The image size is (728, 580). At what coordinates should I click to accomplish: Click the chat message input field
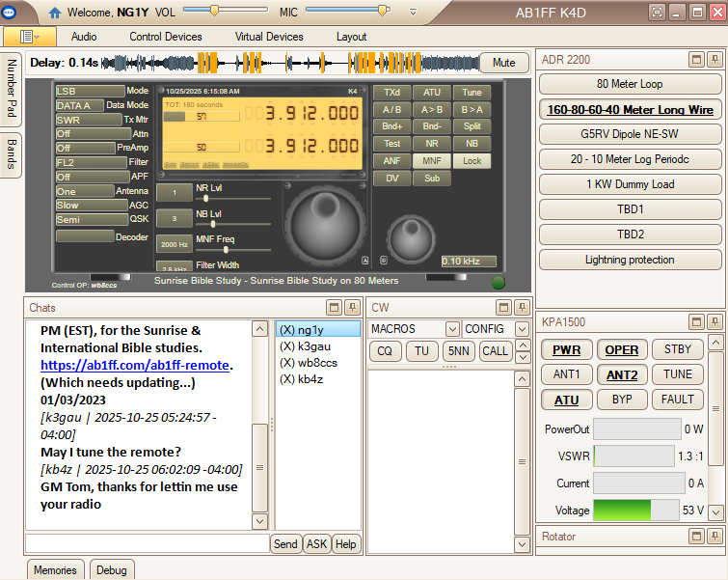(x=147, y=543)
